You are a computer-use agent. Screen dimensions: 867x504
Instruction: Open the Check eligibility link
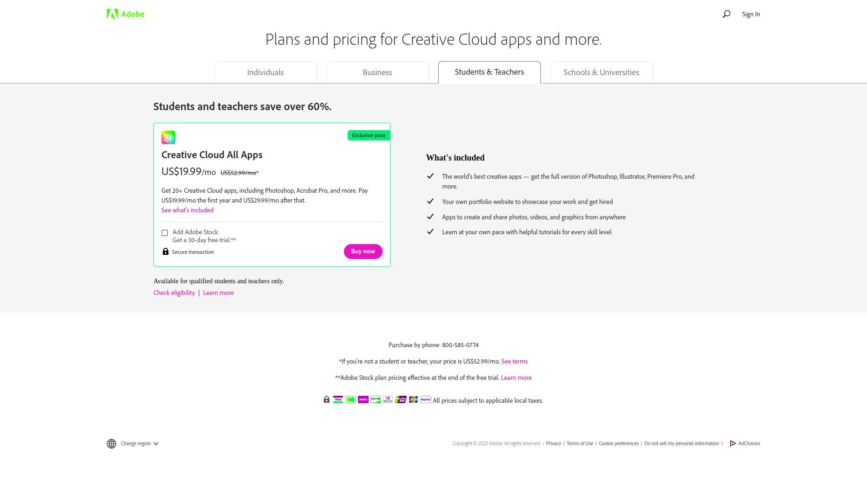click(x=174, y=293)
